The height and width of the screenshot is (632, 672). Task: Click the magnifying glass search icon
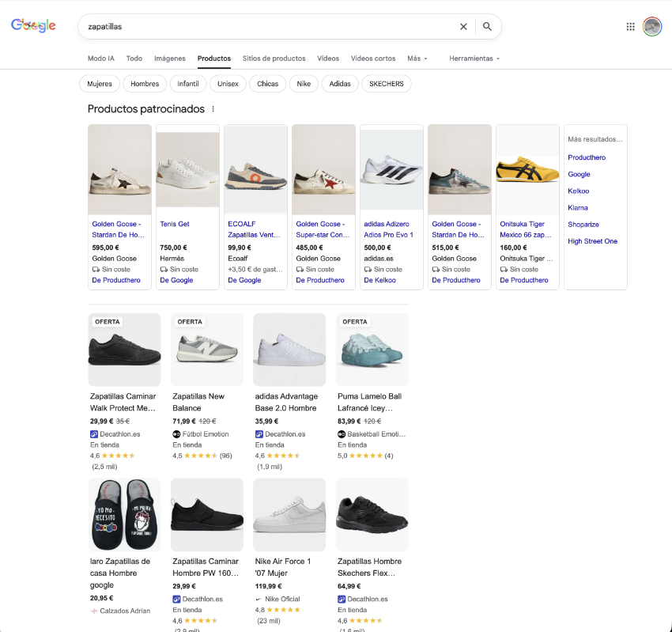pyautogui.click(x=487, y=27)
